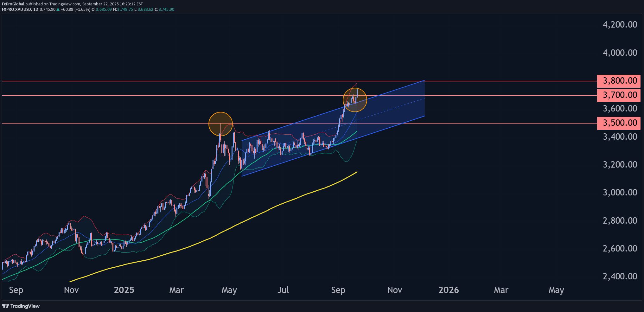Click the 2,600.00 price axis value
The width and height of the screenshot is (644, 312).
620,249
